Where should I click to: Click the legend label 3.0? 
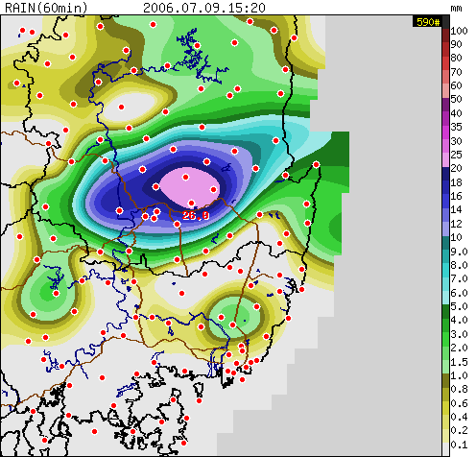459,334
